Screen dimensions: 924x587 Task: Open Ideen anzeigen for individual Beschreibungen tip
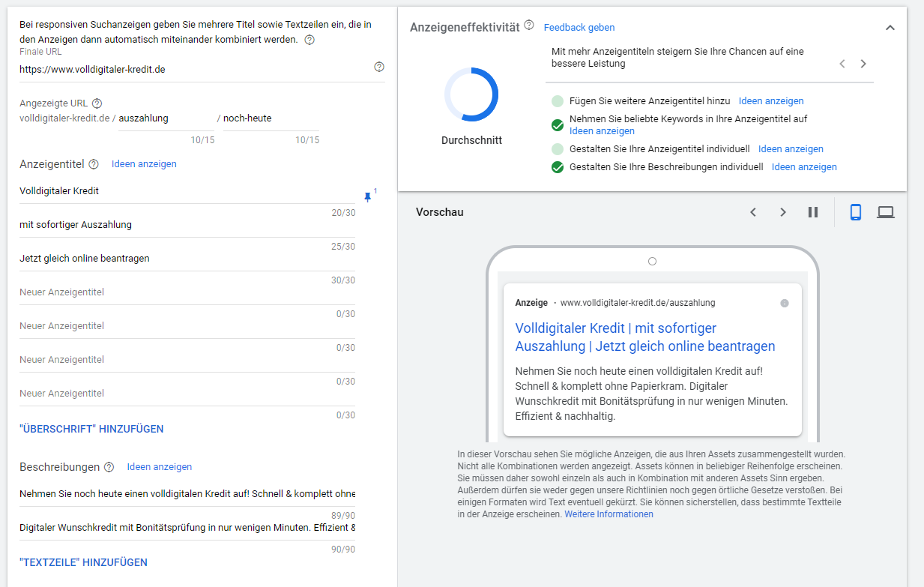804,167
